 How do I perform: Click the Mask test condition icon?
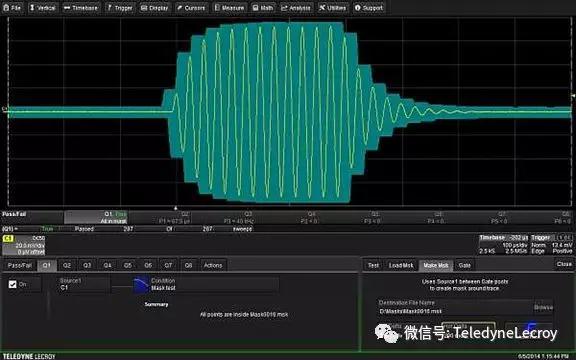[x=141, y=285]
